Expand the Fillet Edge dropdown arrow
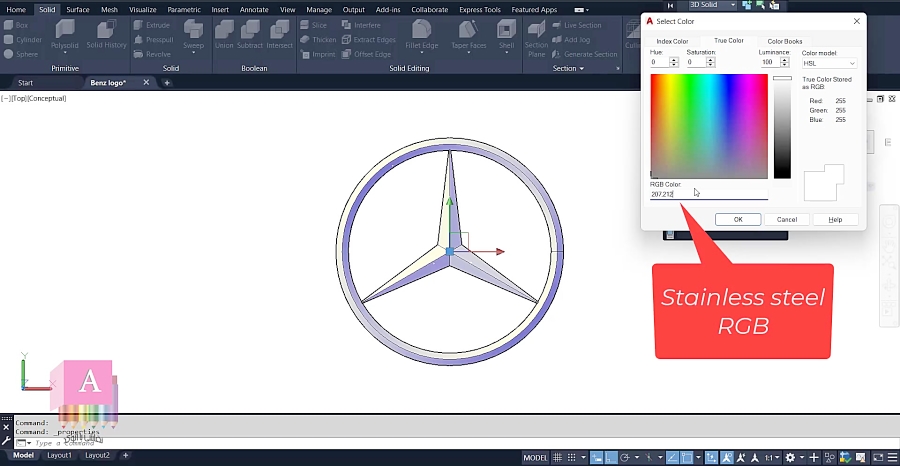 click(x=422, y=53)
